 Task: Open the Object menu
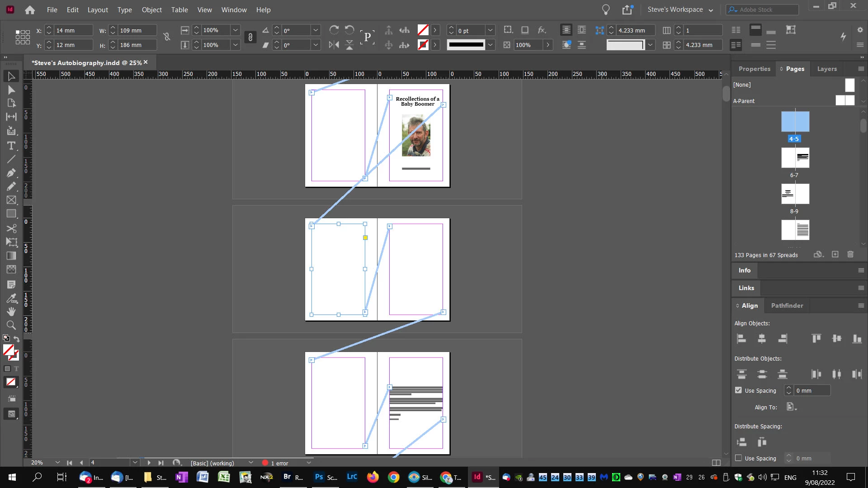pos(151,9)
